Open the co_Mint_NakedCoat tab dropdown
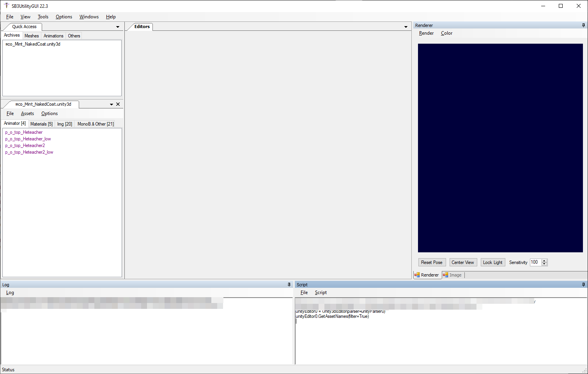 tap(111, 104)
